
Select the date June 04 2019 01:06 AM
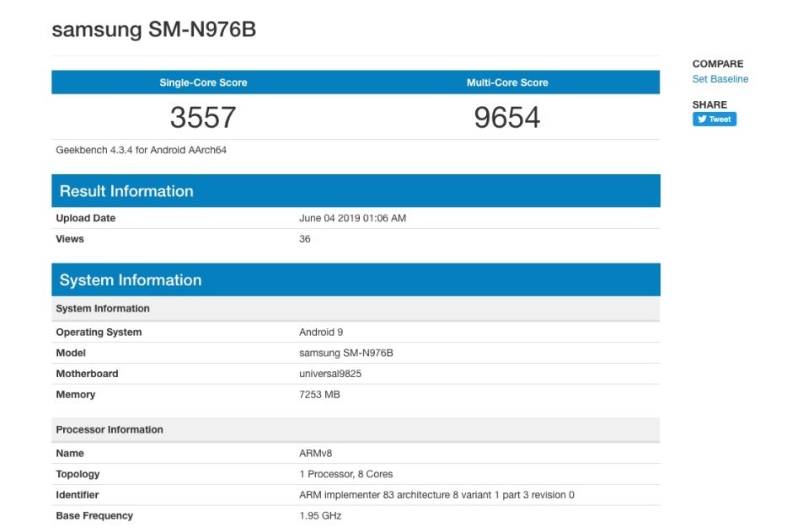(352, 218)
